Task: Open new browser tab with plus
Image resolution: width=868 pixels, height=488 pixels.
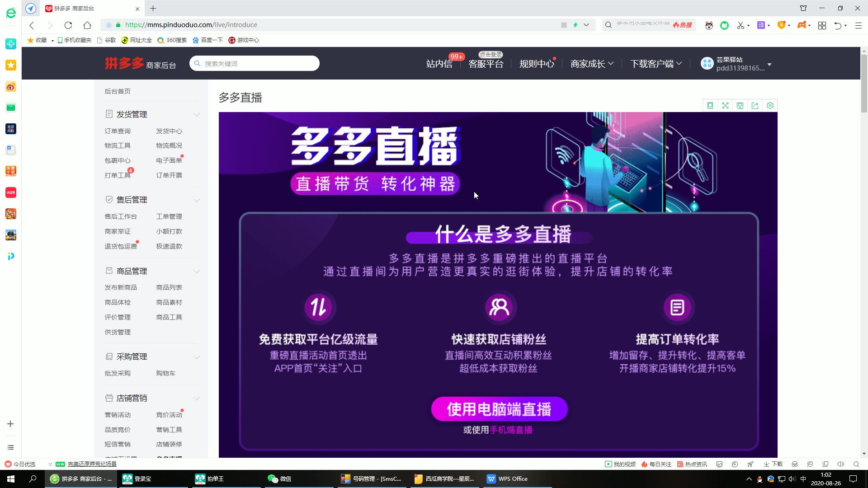Action: point(153,8)
